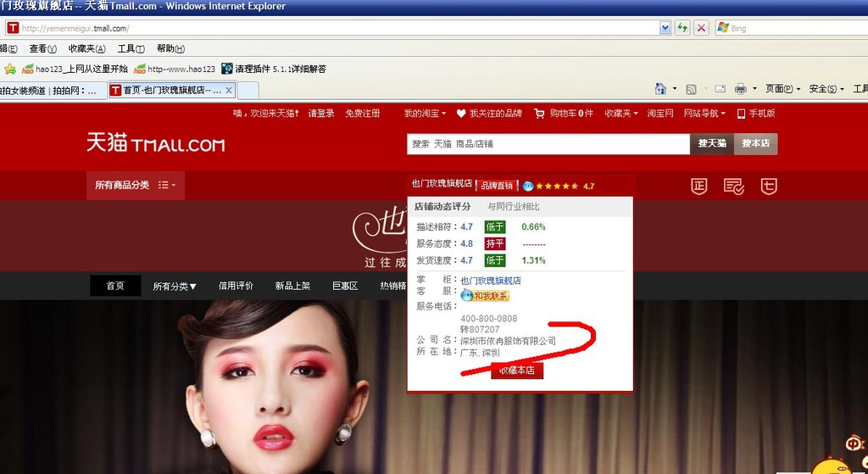Expand the 网站导航 dropdown
Viewport: 868px width, 474px height.
pos(704,114)
